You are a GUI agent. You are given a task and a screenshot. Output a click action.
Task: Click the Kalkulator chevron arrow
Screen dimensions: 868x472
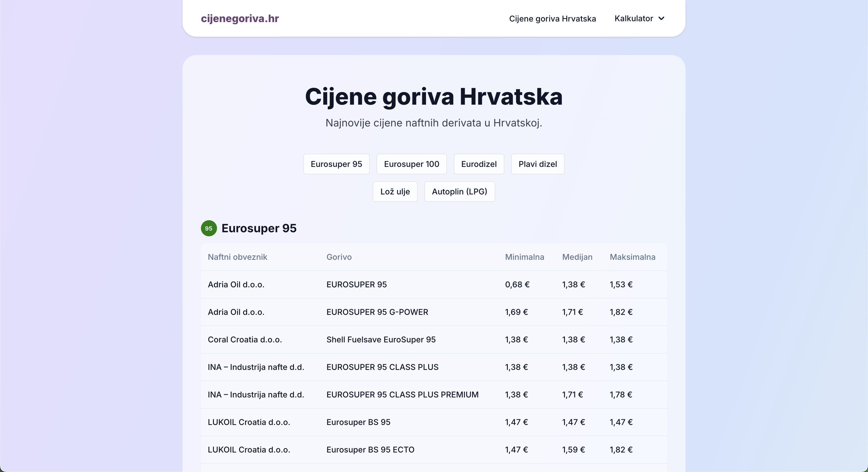point(661,19)
